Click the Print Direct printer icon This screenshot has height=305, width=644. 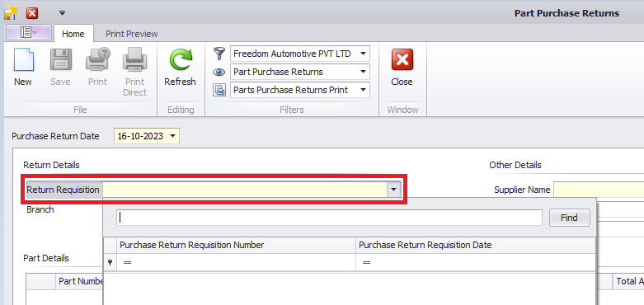134,60
